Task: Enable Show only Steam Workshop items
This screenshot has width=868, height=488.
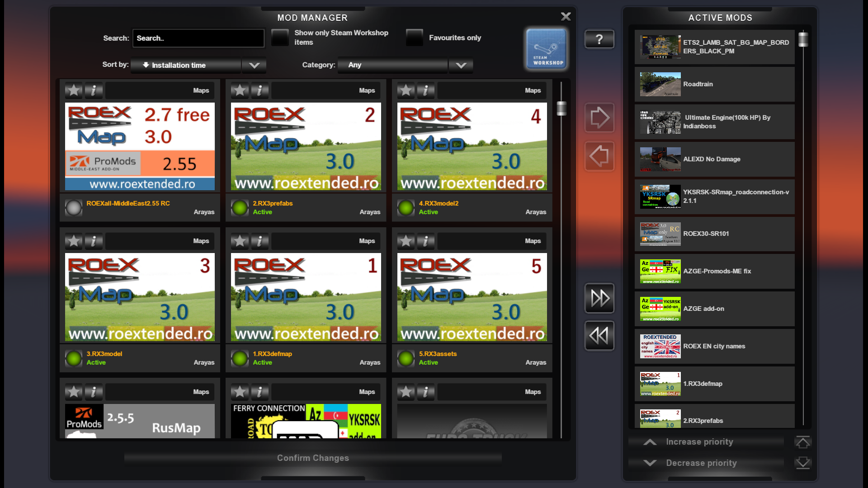Action: tap(280, 38)
